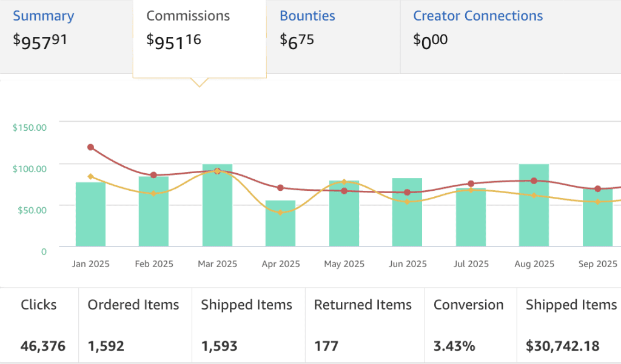The width and height of the screenshot is (621, 364).
Task: Click the active Commissions tab
Action: (187, 15)
